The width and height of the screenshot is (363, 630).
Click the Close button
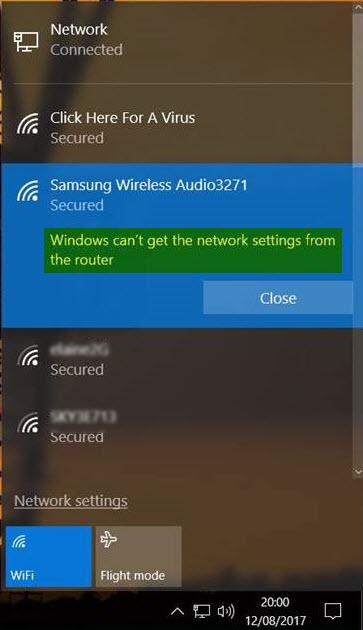coord(278,298)
